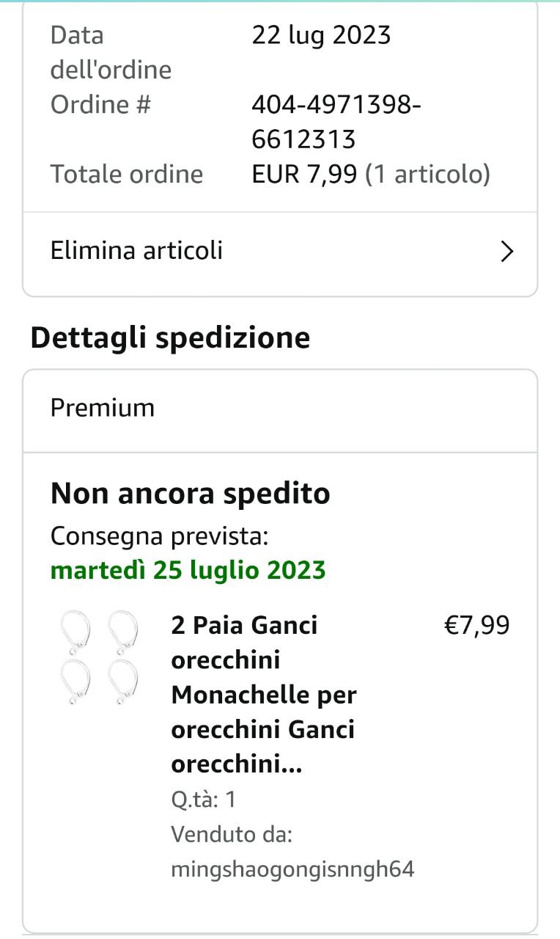560x939 pixels.
Task: Tap the €7,99 item price
Action: click(x=476, y=625)
